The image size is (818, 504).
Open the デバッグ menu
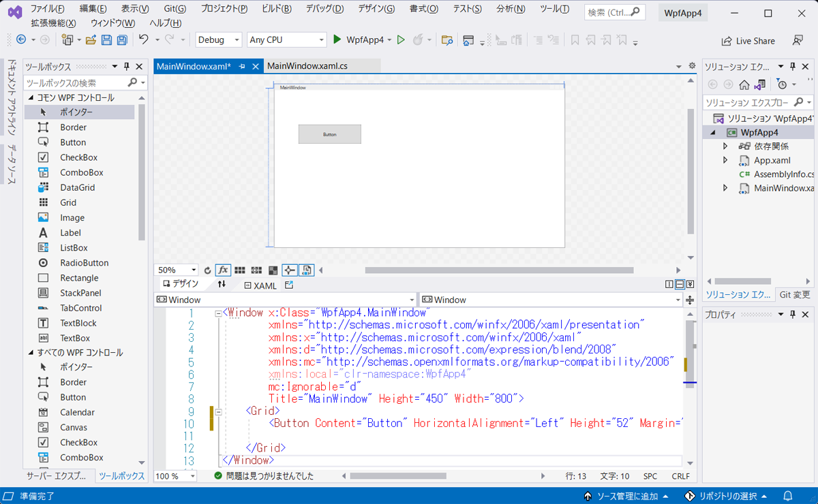point(324,7)
